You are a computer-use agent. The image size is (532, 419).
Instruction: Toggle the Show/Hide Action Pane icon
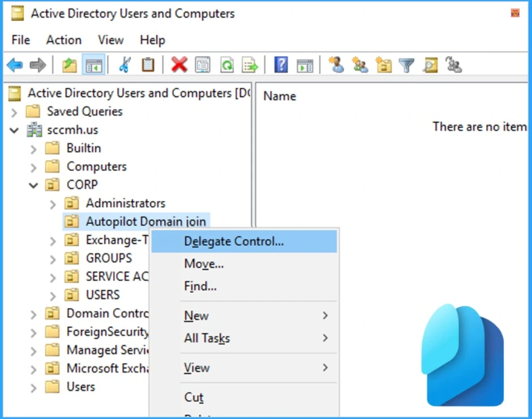pyautogui.click(x=304, y=65)
